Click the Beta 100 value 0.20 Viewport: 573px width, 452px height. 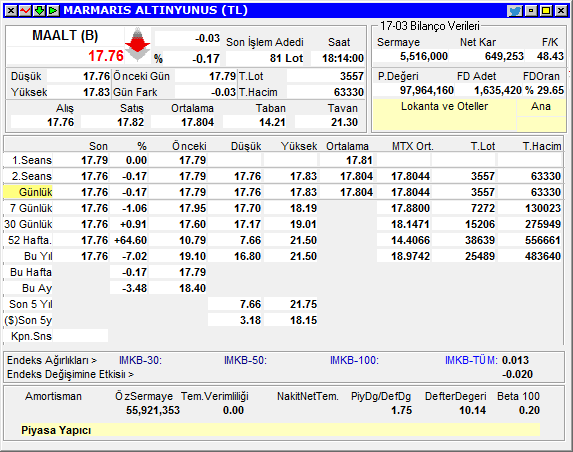click(x=529, y=410)
